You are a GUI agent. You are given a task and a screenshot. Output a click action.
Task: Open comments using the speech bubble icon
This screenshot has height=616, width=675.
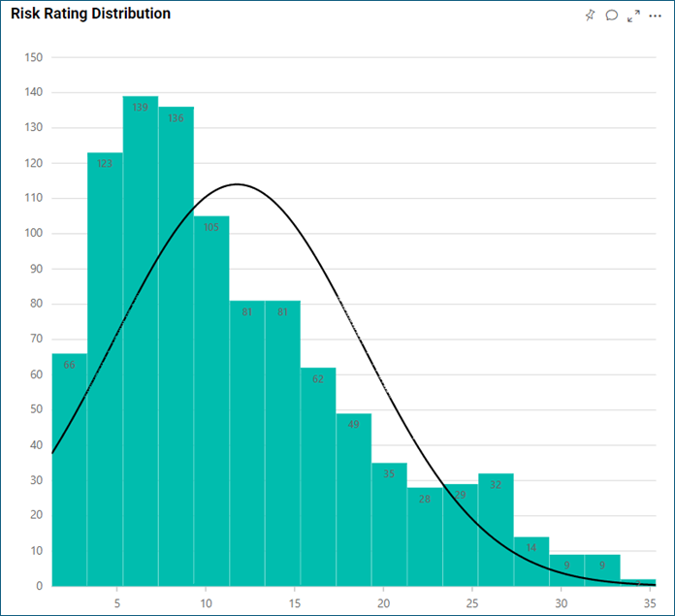[x=612, y=16]
